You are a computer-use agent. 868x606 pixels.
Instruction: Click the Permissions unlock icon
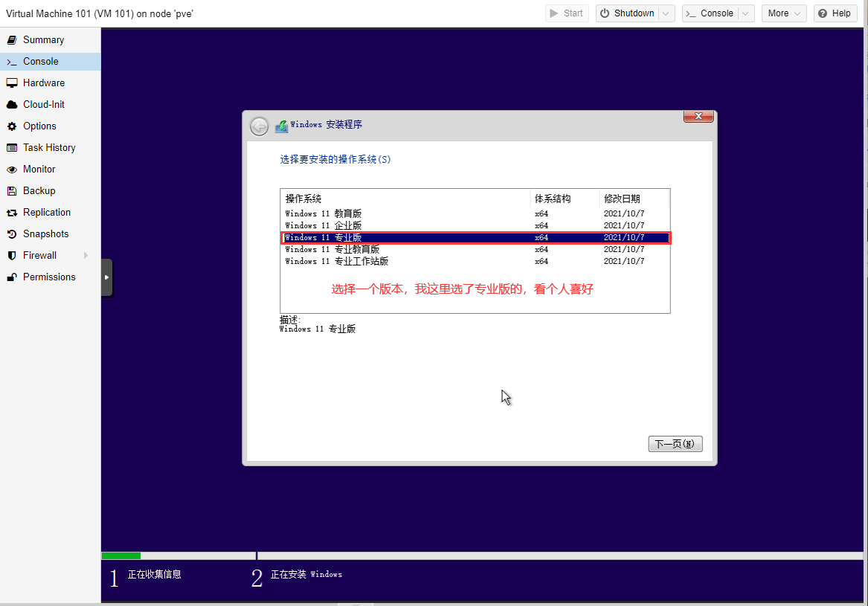coord(12,277)
